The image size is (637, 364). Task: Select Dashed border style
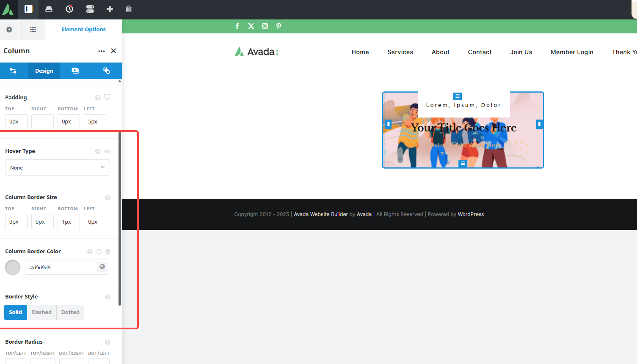[x=41, y=312]
